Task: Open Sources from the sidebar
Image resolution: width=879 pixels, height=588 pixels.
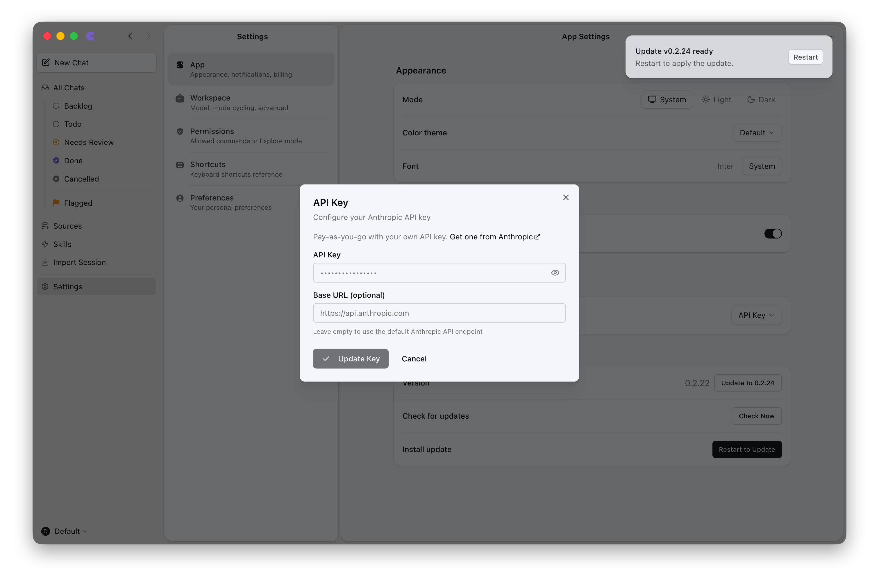Action: [x=67, y=226]
